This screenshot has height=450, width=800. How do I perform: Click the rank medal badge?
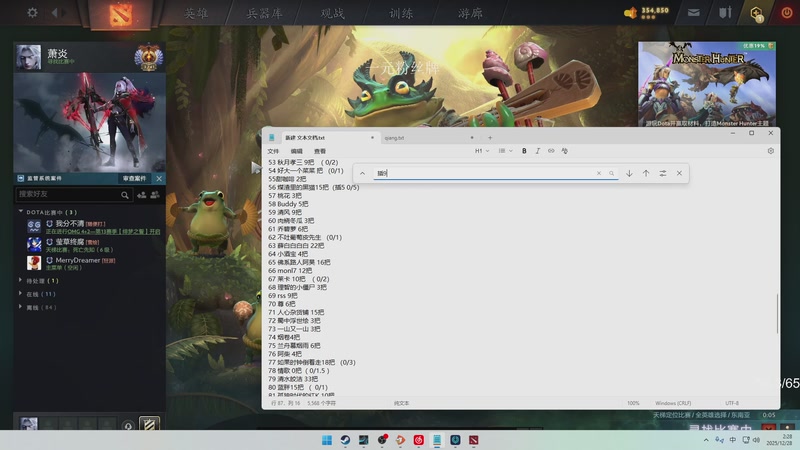coord(148,57)
